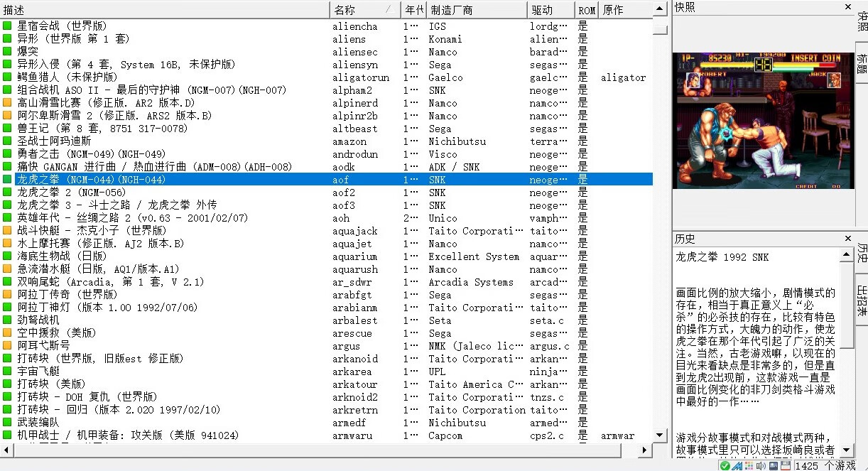Screen dimensions: 868x471
Task: Sort list by 年代 column header
Action: click(x=413, y=10)
